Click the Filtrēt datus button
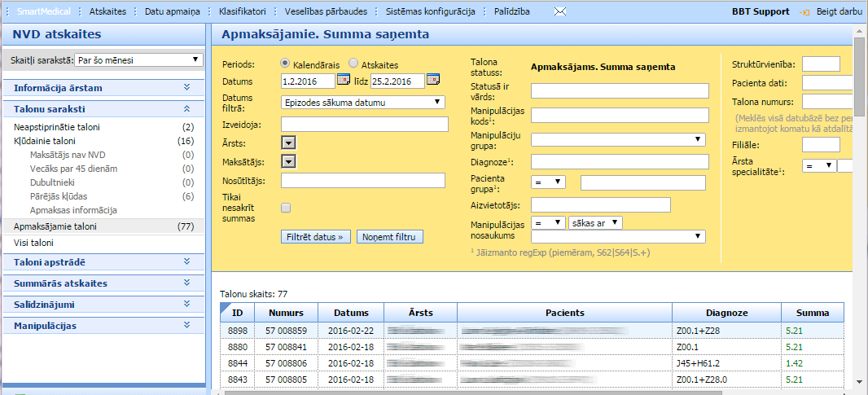Viewport: 868px width, 395px height. click(316, 237)
